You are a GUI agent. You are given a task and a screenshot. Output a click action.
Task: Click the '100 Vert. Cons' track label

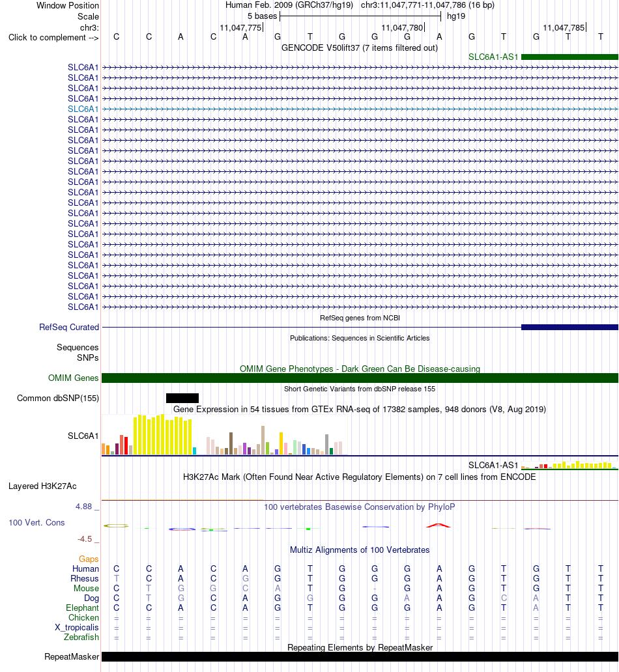pyautogui.click(x=36, y=523)
